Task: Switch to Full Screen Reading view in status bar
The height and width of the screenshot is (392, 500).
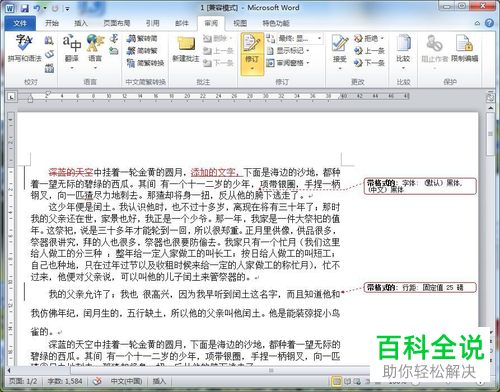Action: [348, 381]
